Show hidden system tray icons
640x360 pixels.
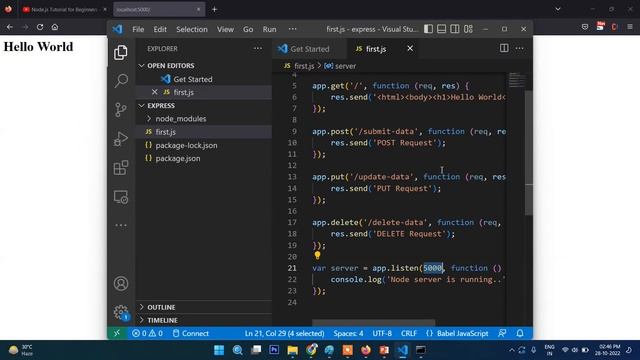point(512,350)
